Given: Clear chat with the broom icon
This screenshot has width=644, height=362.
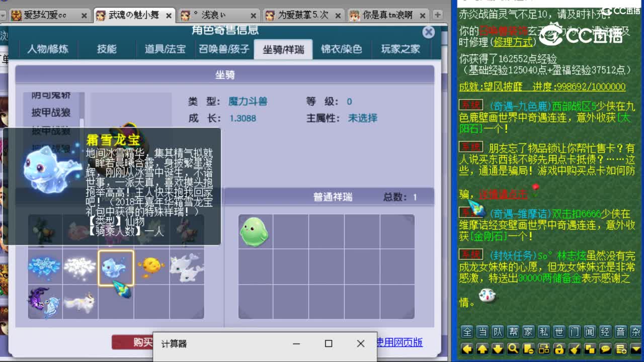Looking at the screenshot, I should [575, 348].
